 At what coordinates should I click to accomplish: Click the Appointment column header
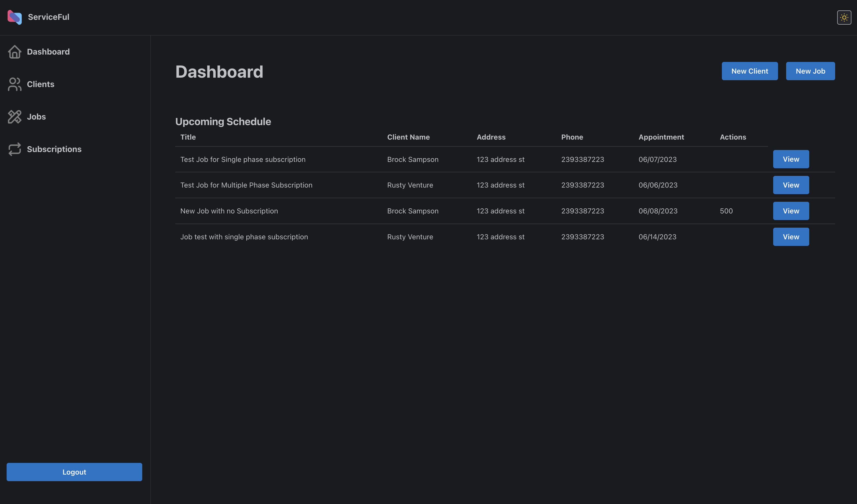pyautogui.click(x=661, y=137)
